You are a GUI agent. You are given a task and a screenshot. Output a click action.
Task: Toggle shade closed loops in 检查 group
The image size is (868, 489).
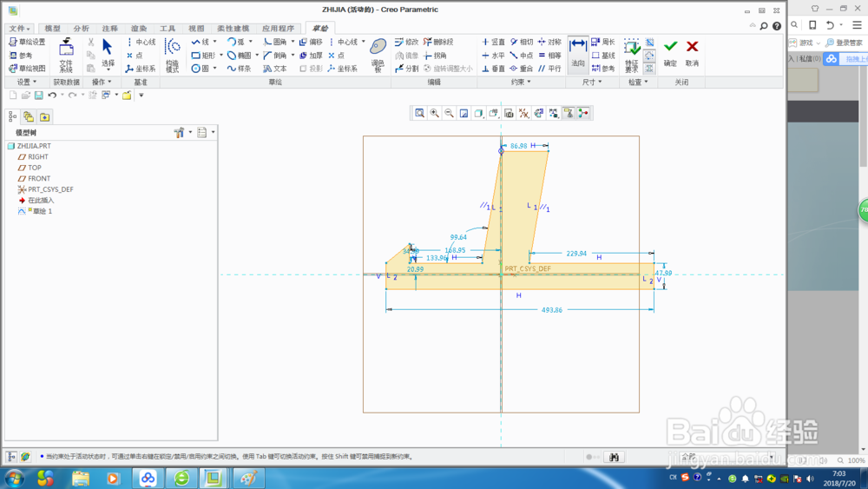pyautogui.click(x=650, y=69)
